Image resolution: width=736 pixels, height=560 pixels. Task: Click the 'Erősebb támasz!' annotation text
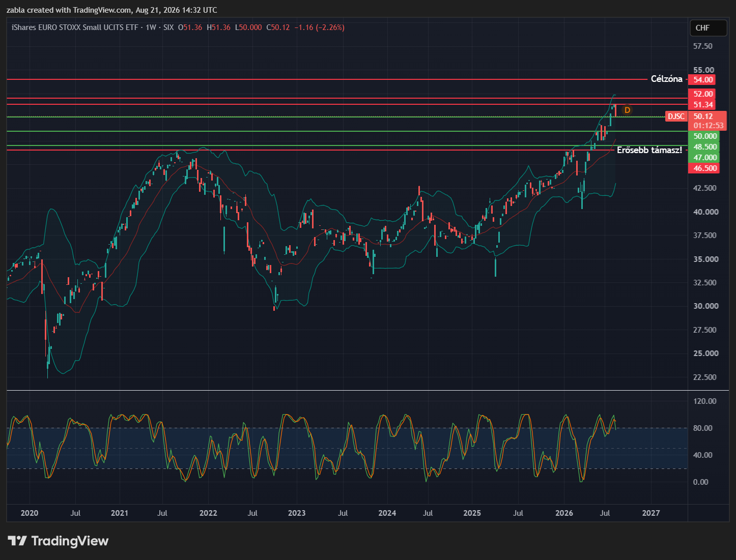pyautogui.click(x=649, y=150)
